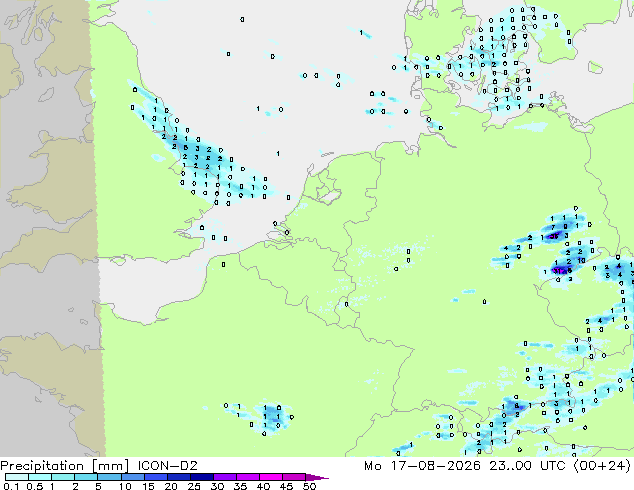Select the 15–20 mm legend color swatch
634x490 pixels.
155,477
